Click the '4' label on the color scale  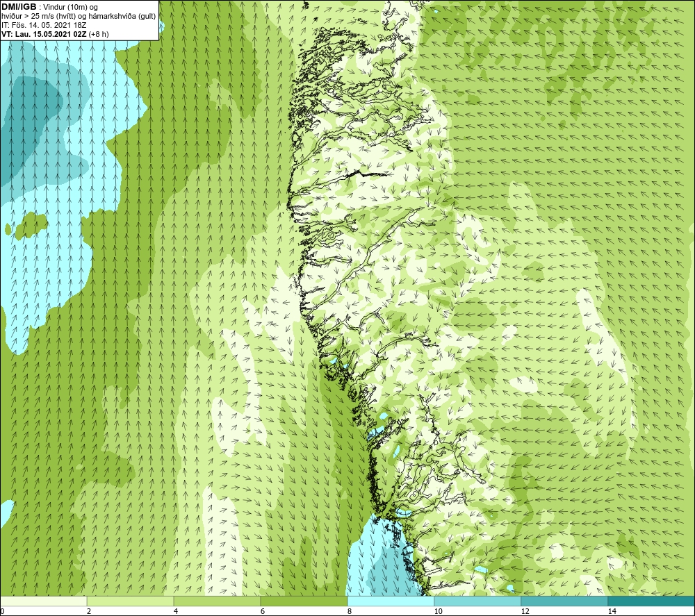tap(176, 612)
